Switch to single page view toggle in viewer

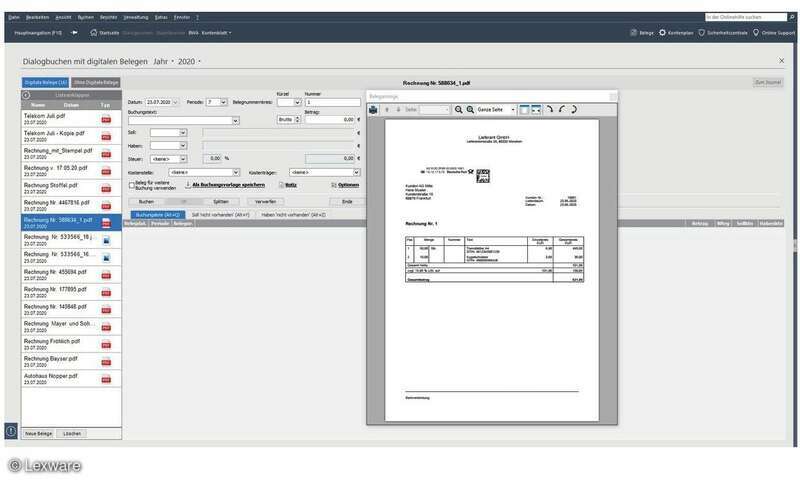click(523, 109)
